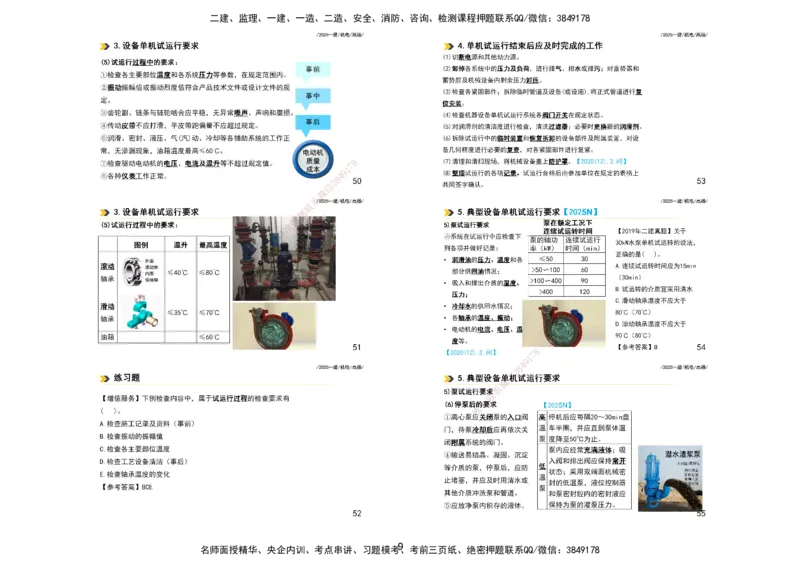This screenshot has height=566, width=800.
Task: Click option "C. 检查各主要部位温度"
Action: point(135,449)
